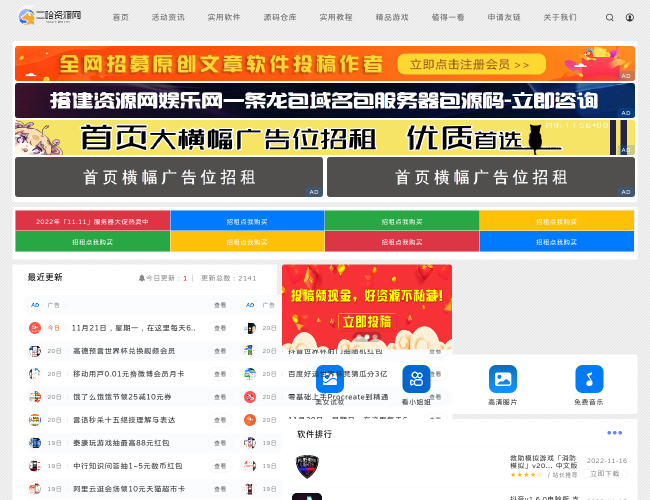This screenshot has height=500, width=650.
Task: Click the green 招租点我购买 tile in bottom row
Action: click(x=92, y=241)
